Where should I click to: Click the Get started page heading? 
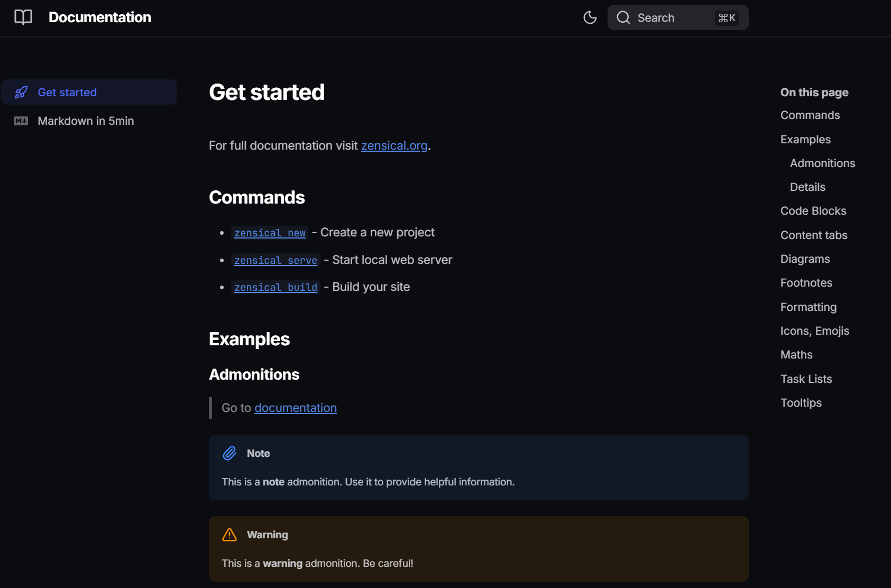pyautogui.click(x=267, y=93)
